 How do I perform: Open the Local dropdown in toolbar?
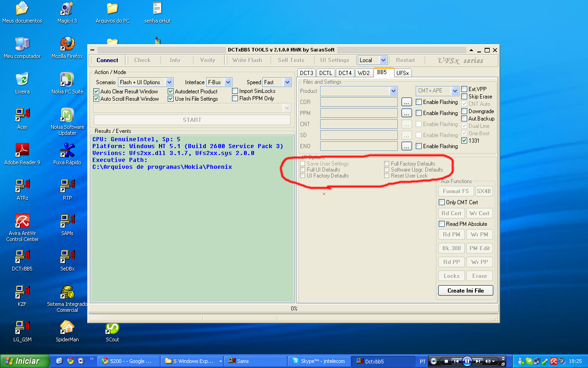click(384, 60)
